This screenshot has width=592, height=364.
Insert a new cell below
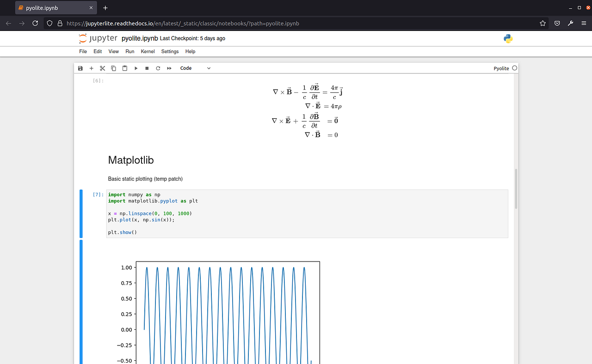click(x=91, y=68)
